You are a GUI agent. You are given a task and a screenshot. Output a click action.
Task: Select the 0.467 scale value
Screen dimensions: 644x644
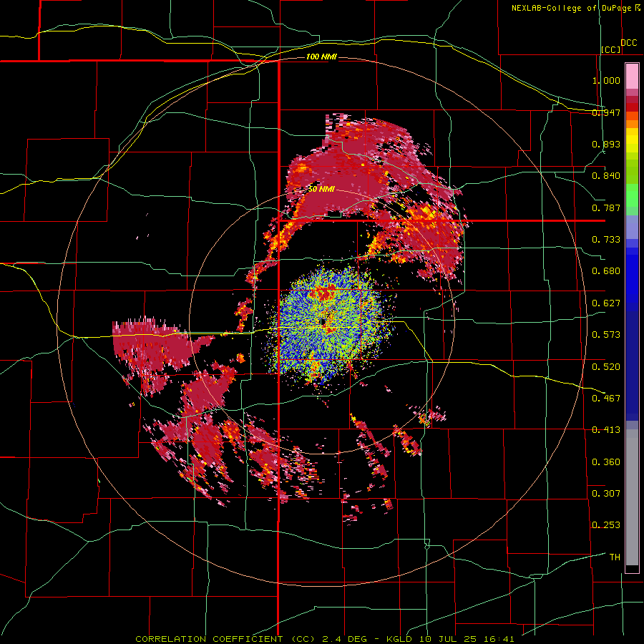606,398
